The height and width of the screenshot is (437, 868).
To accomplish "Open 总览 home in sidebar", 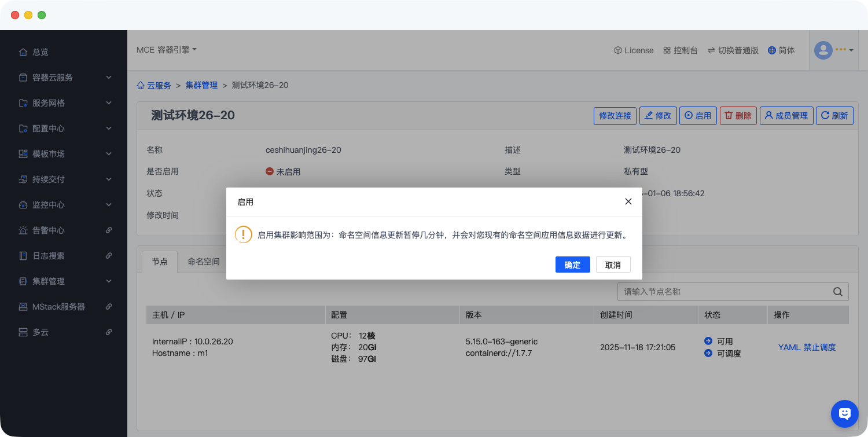I will (41, 52).
